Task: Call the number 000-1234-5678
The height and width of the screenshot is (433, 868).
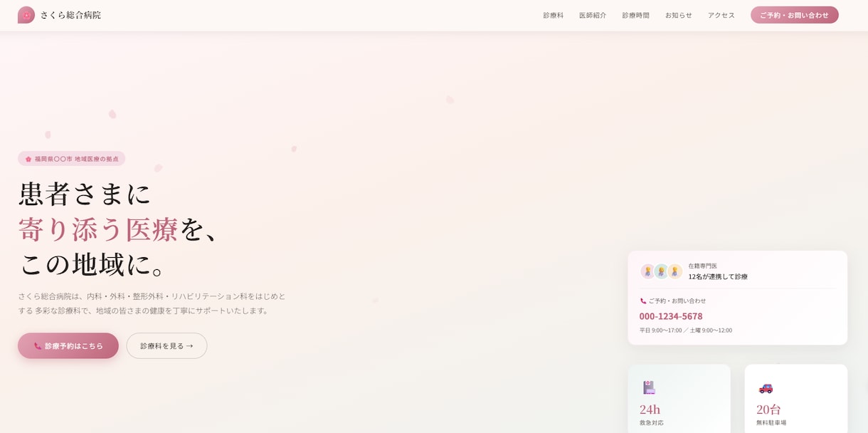Action: (671, 316)
